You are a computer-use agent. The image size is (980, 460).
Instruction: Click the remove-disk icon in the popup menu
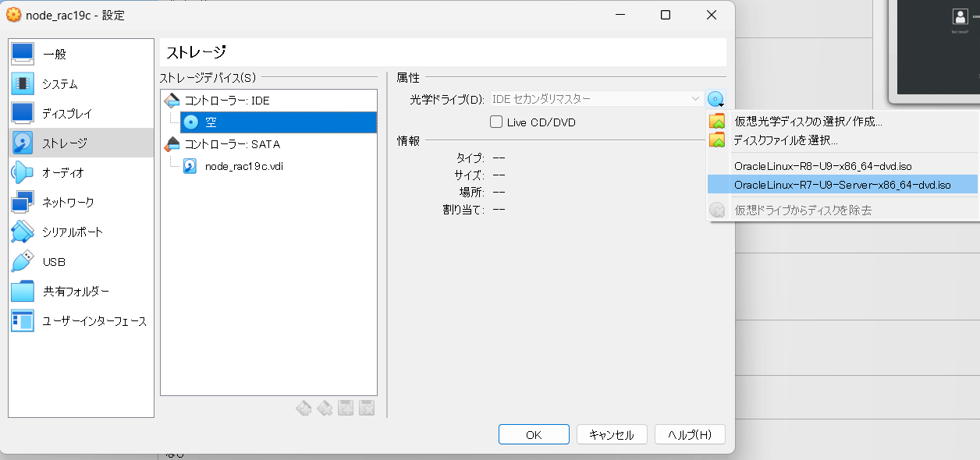coord(717,211)
